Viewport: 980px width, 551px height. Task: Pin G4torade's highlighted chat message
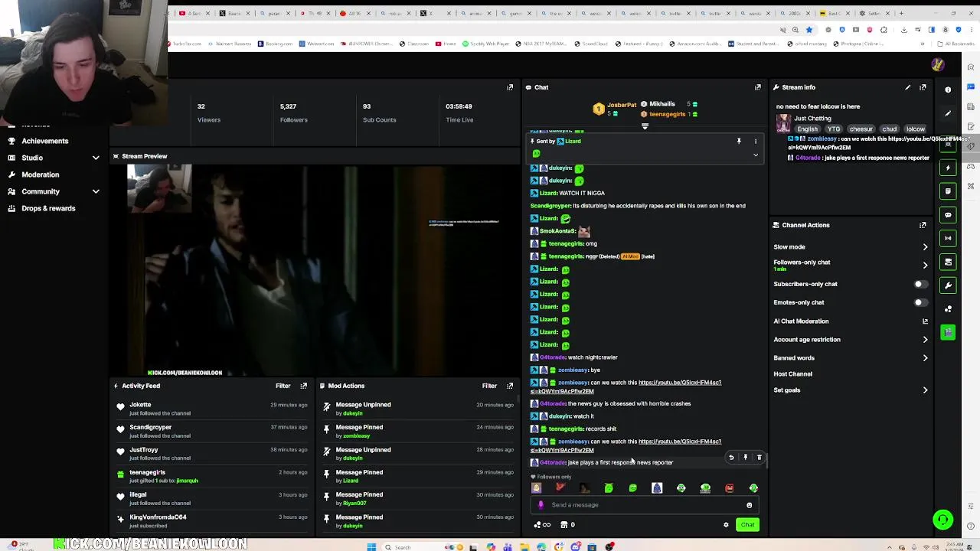pos(745,458)
